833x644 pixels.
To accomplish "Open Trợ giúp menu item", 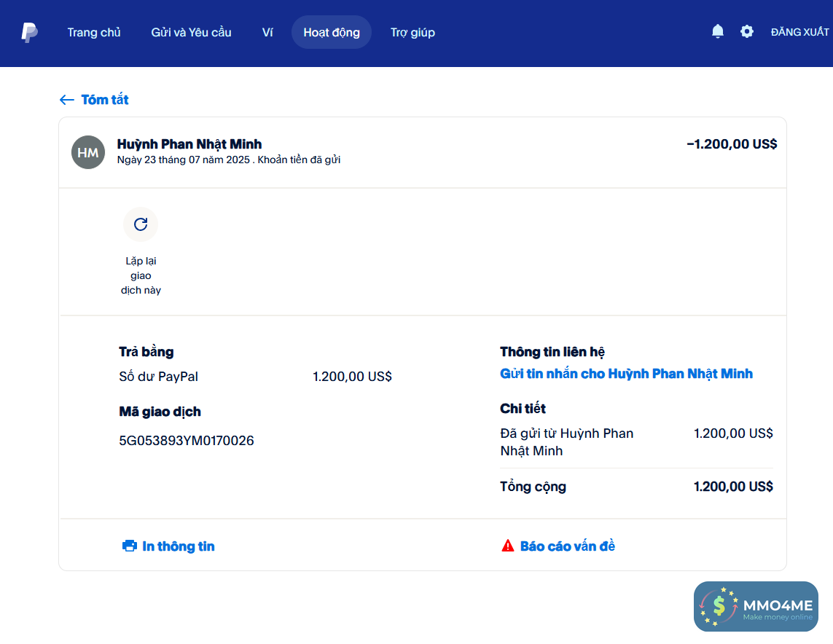I will tap(412, 32).
